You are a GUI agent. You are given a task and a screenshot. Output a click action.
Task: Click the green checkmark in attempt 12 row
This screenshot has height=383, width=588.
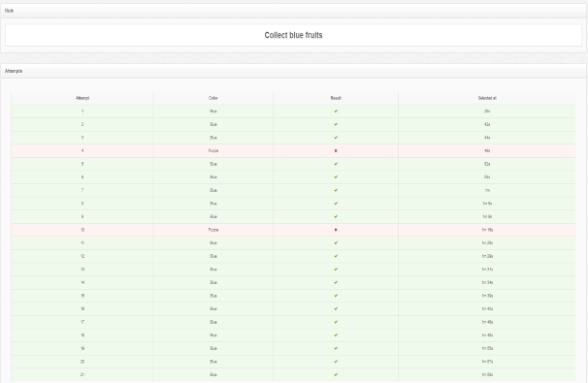click(336, 256)
